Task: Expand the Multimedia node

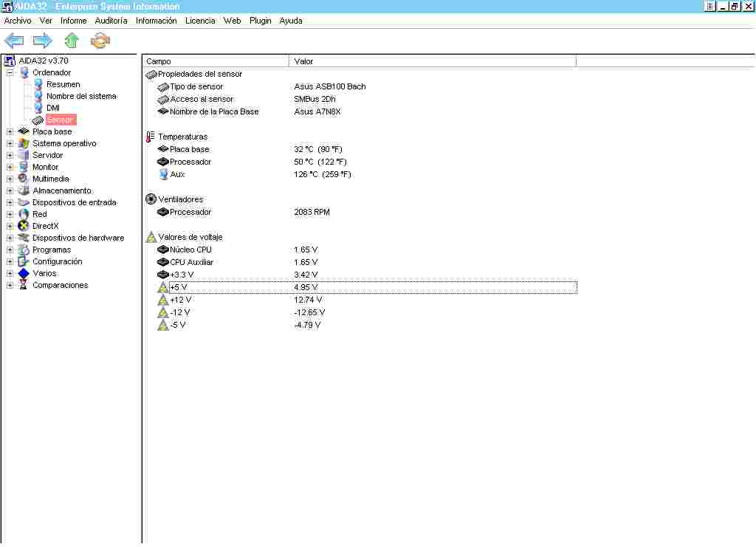Action: click(10, 179)
